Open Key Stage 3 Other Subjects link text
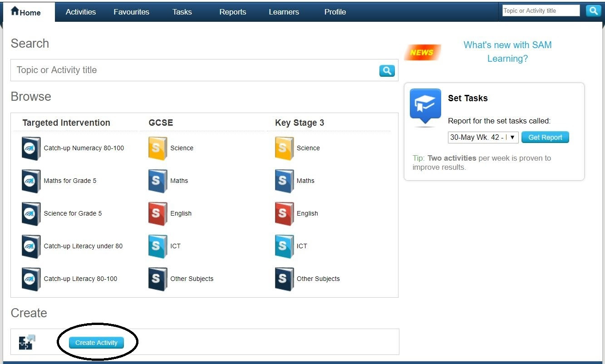Viewport: 605px width, 364px height. point(319,279)
